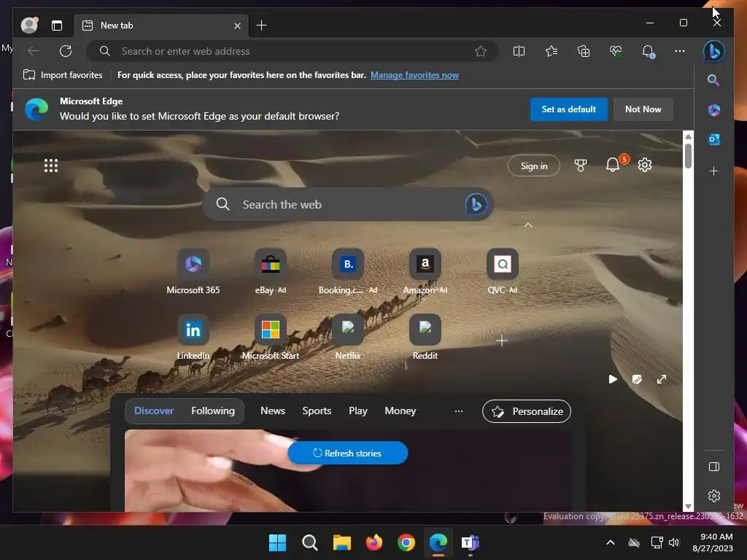Open the News feed tab

tap(273, 411)
